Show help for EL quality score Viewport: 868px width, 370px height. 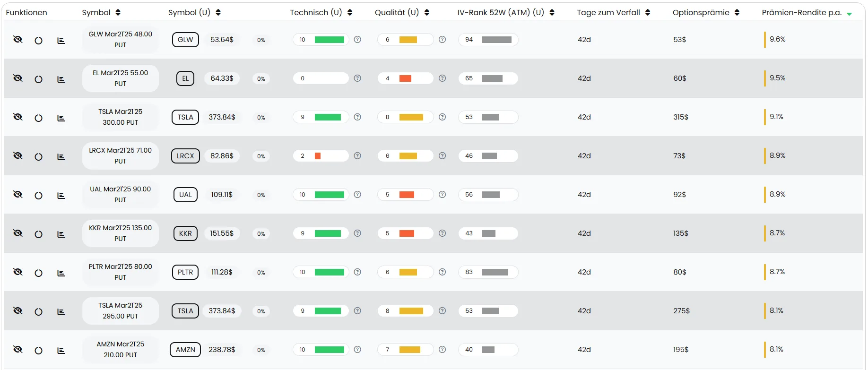(443, 78)
